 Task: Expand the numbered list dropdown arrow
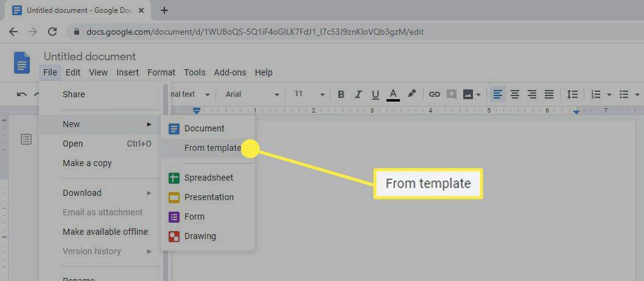click(609, 95)
